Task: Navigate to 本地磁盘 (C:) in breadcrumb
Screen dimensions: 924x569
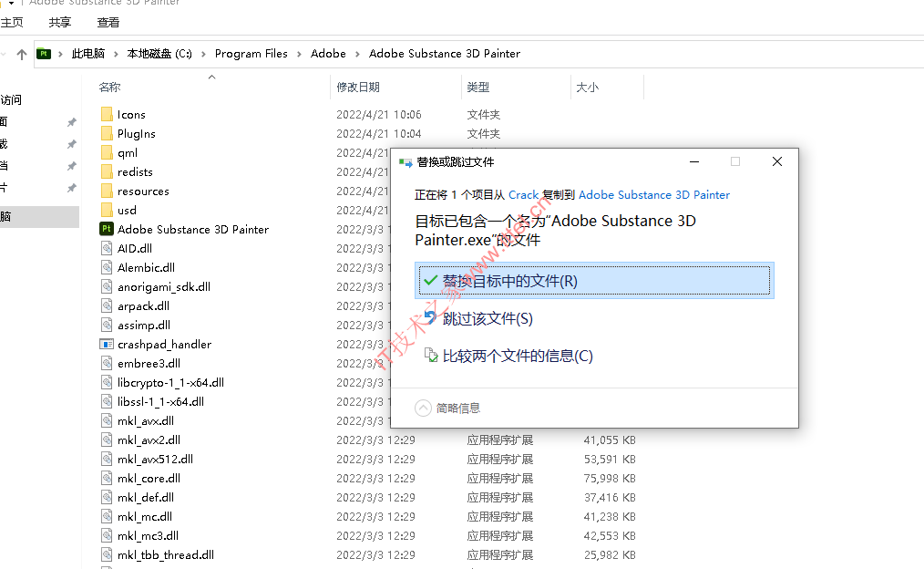Action: coord(159,54)
